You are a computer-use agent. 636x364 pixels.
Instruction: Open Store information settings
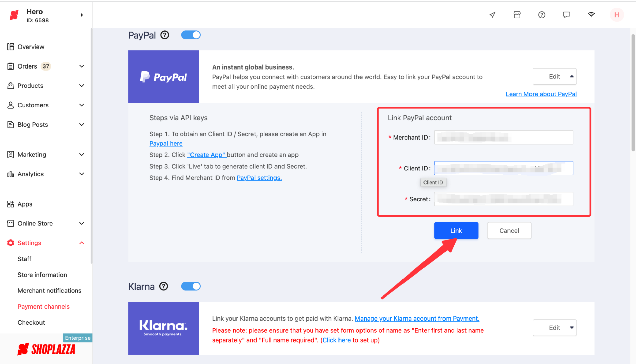pyautogui.click(x=42, y=275)
